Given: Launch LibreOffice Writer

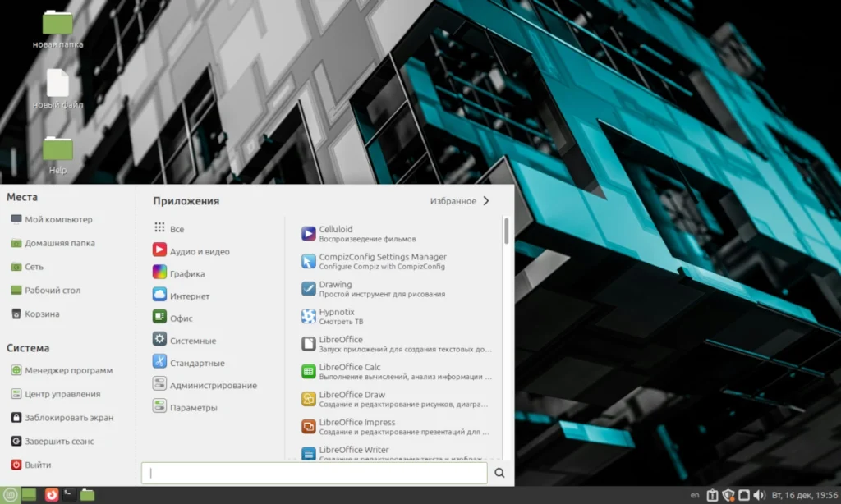Looking at the screenshot, I should click(396, 452).
